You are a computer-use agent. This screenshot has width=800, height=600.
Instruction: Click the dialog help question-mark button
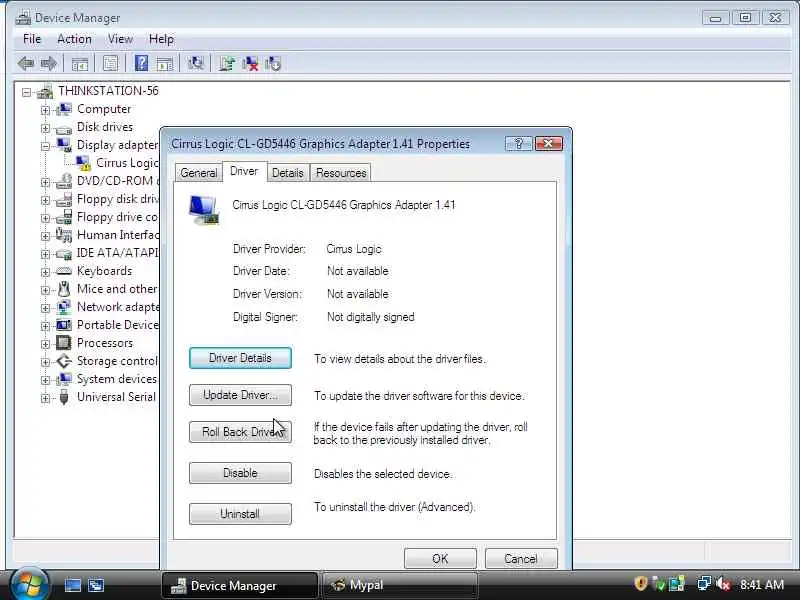point(518,144)
